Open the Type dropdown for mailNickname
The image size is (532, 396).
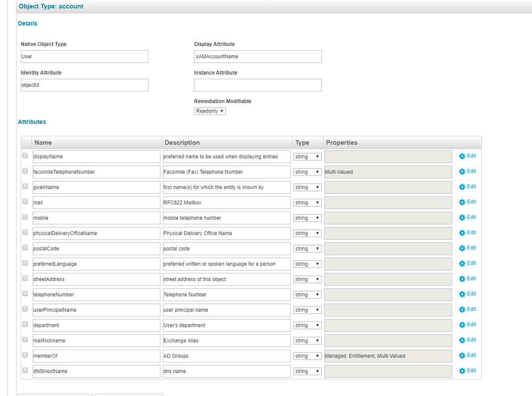click(307, 341)
